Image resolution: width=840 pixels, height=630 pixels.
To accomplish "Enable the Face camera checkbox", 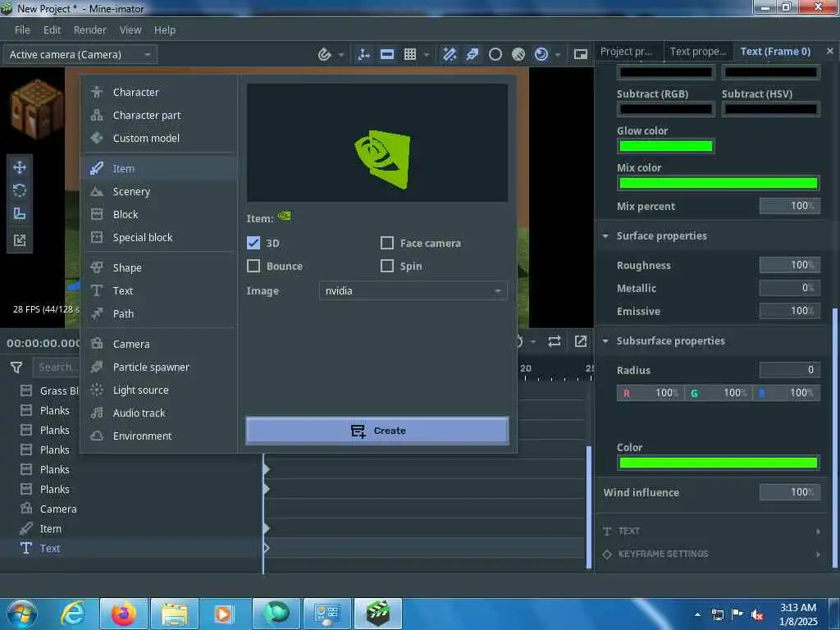I will [x=387, y=243].
